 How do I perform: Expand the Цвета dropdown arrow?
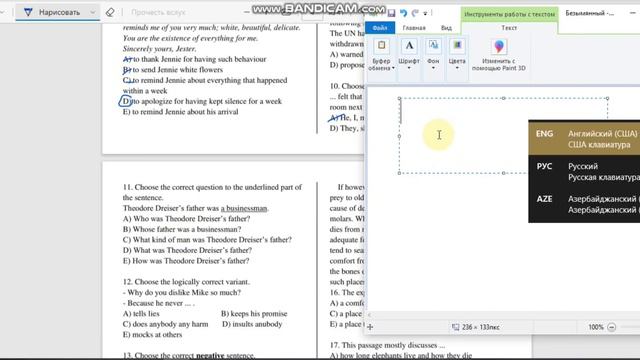[x=457, y=68]
